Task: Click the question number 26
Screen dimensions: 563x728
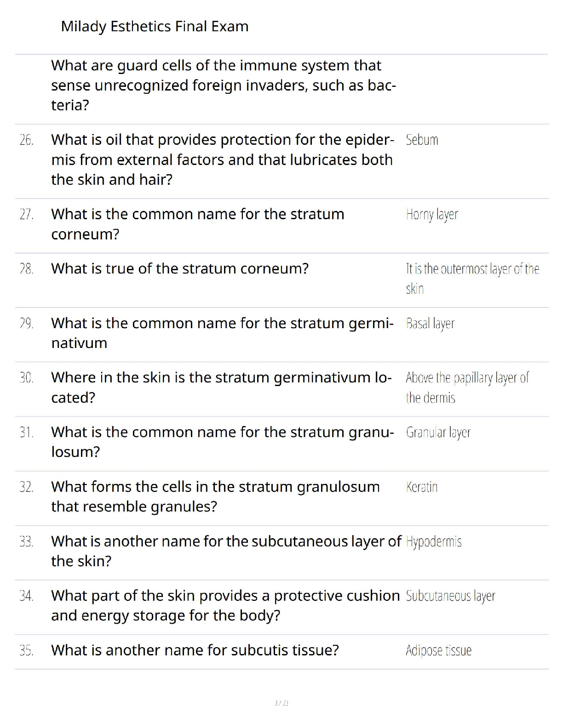Action: [x=27, y=140]
